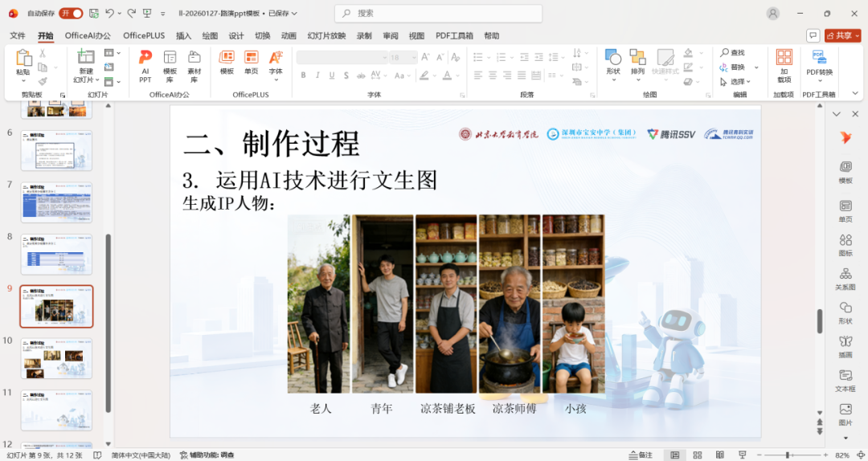
Task: Click 查找 find button
Action: pyautogui.click(x=732, y=53)
